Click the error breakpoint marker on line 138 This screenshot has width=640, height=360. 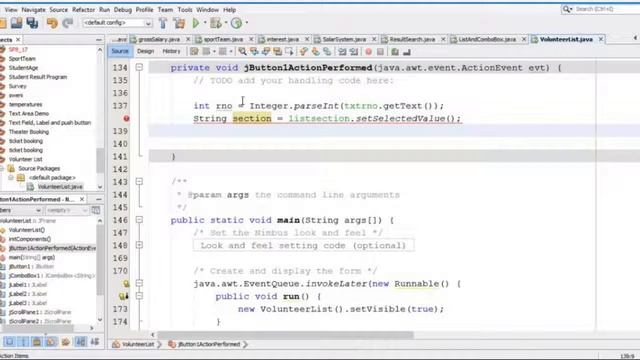127,118
